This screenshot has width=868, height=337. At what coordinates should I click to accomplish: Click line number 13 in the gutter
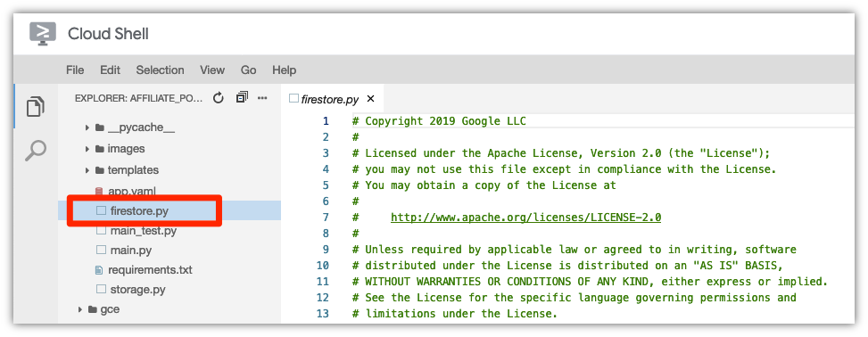coord(323,314)
